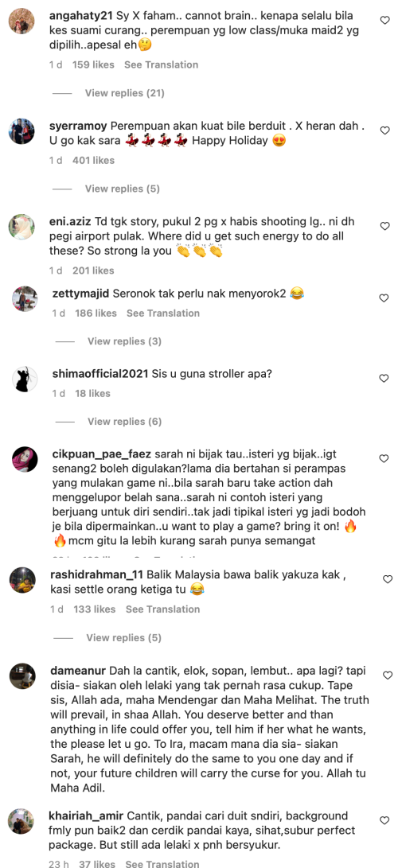Open dameanur's avatar
This screenshot has width=398, height=868.
point(25,676)
